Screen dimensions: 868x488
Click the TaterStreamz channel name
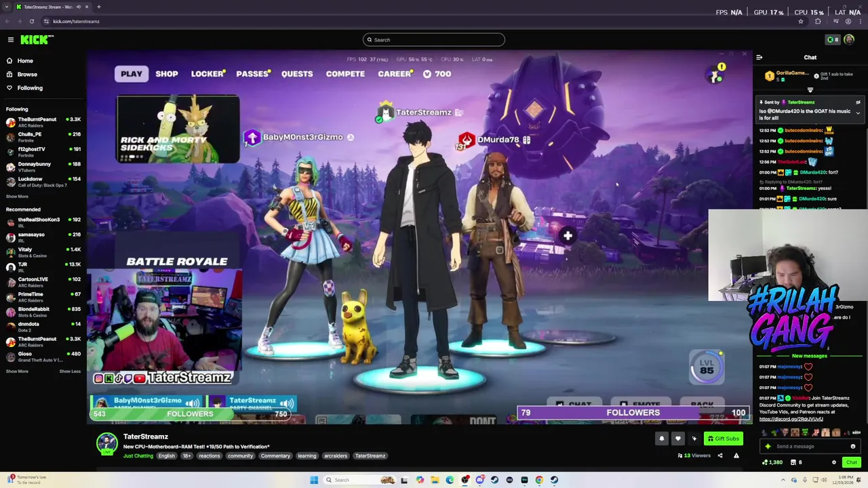point(145,436)
